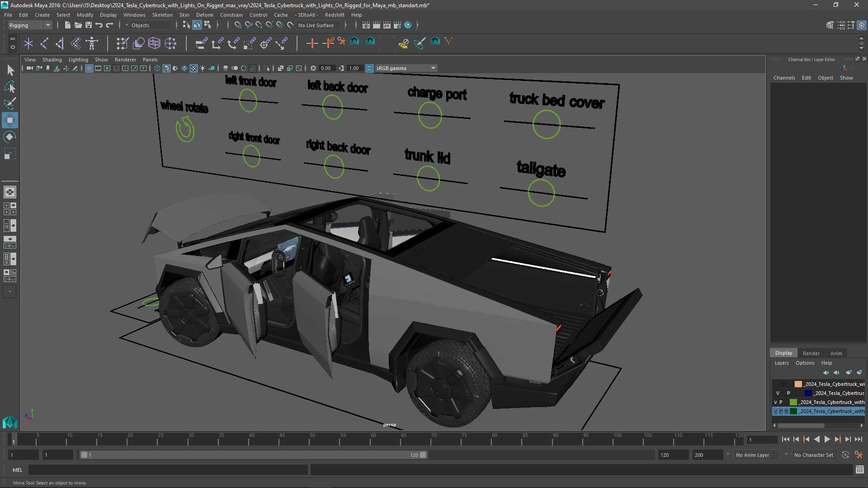Viewport: 868px width, 488px height.
Task: Click the Create Joints shelf icon
Action: point(44,43)
